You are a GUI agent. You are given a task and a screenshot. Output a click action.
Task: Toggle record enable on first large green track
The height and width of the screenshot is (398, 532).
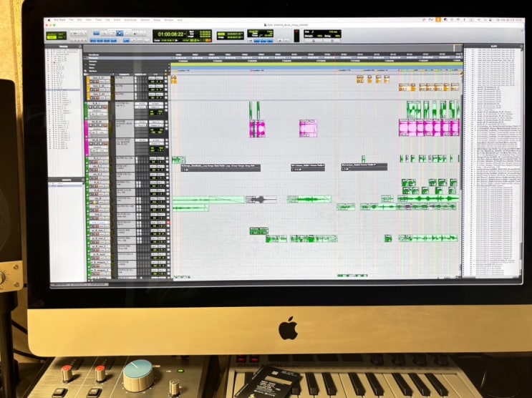[90, 107]
